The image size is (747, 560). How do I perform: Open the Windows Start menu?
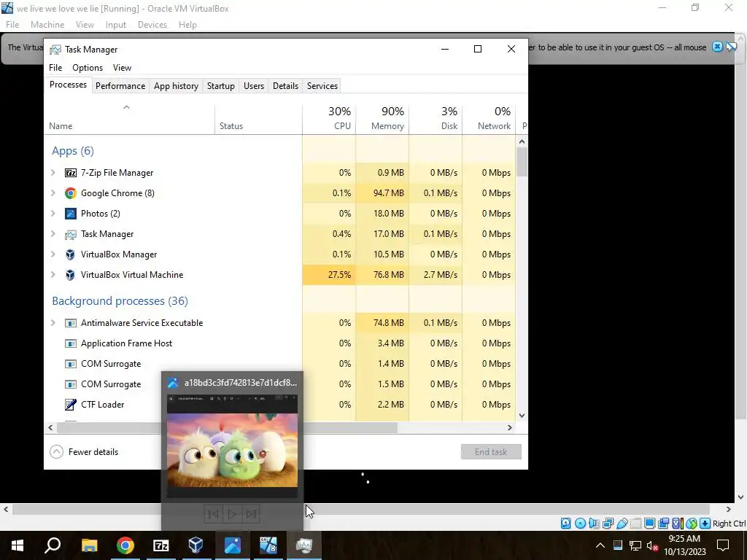coord(18,545)
